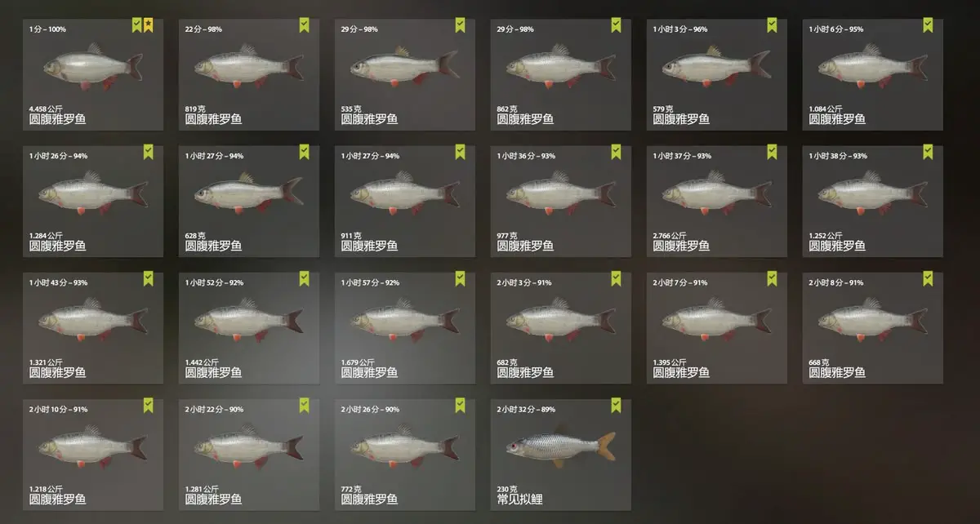Select the fish image weighing 862 克
980x524 pixels.
tap(560, 66)
